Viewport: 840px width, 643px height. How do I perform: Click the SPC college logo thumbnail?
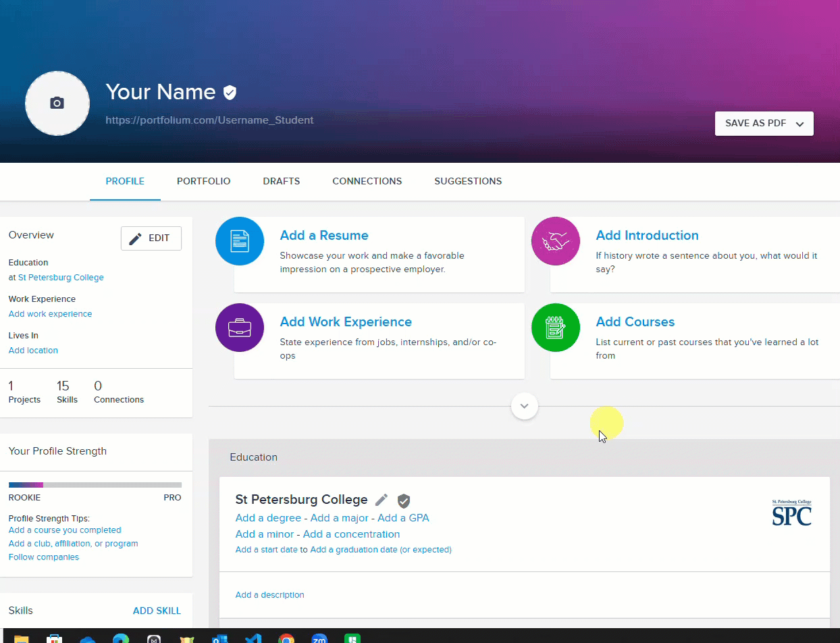click(791, 513)
